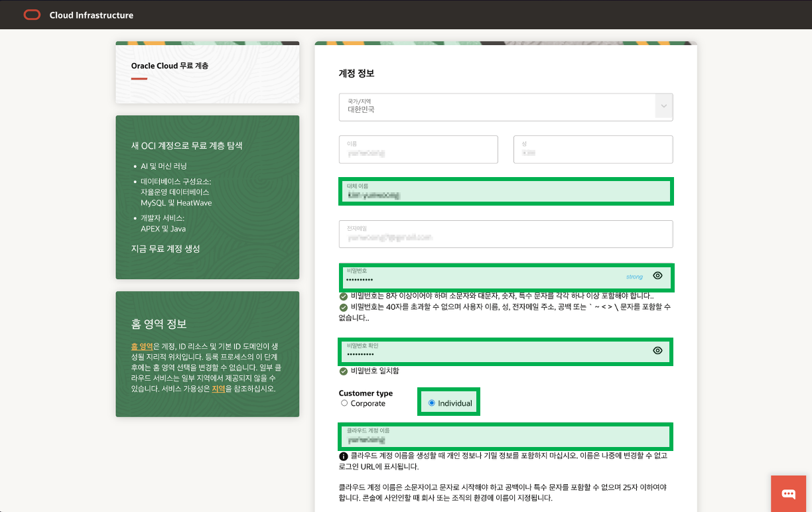Open the 대한민국 country selection box
Viewport: 812px width, 512px height.
coord(506,107)
